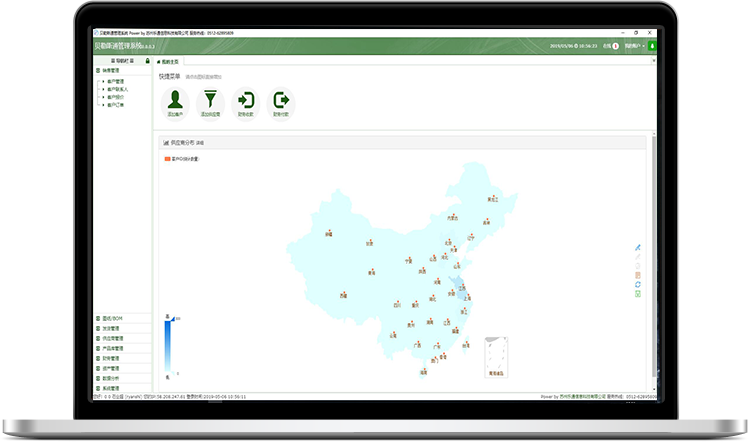Expand the 财务管理 sidebar section

point(123,358)
